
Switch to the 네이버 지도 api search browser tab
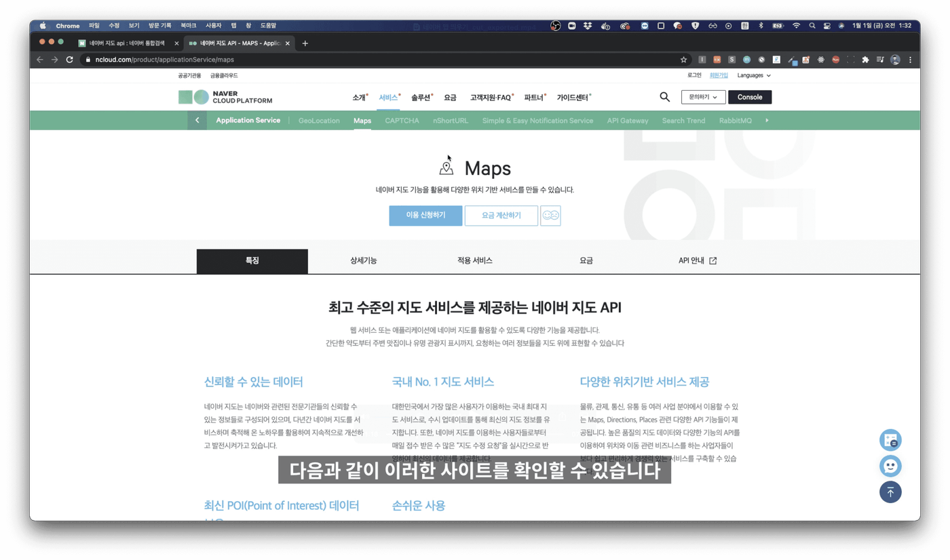[127, 43]
